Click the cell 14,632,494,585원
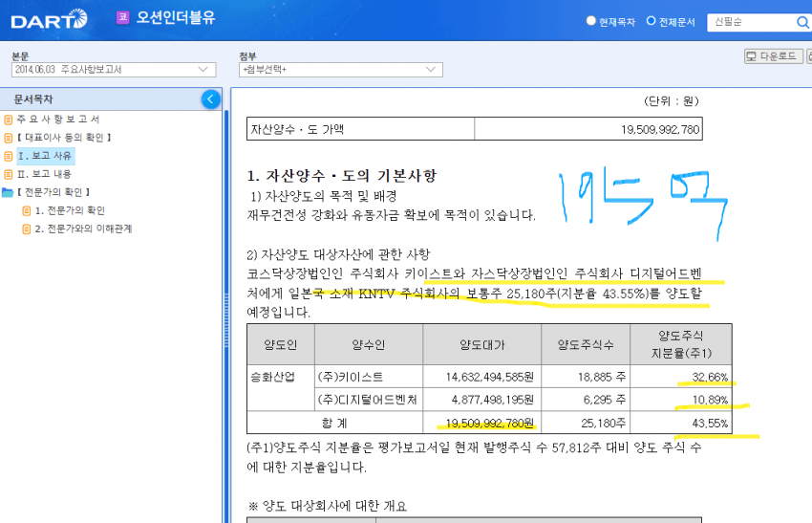812x523 pixels. (482, 377)
